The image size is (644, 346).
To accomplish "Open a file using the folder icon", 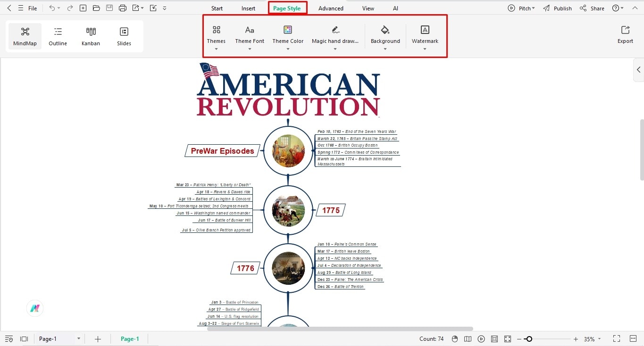I will pos(96,8).
